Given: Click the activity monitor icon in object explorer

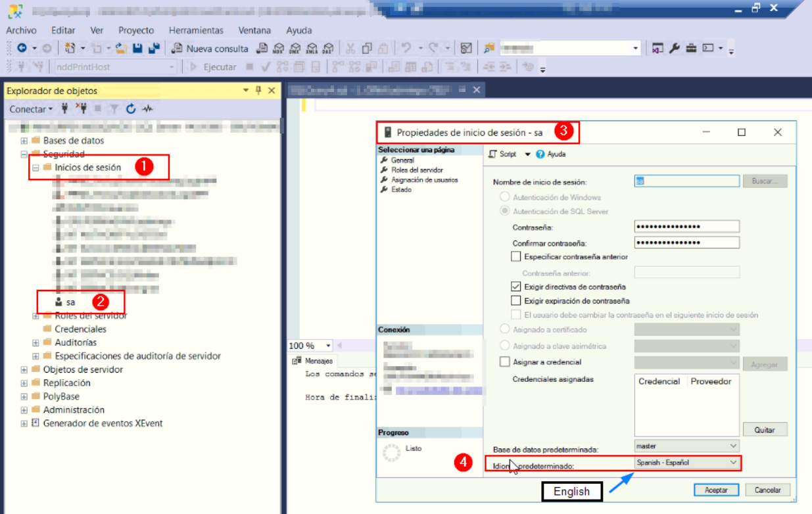Looking at the screenshot, I should 147,109.
